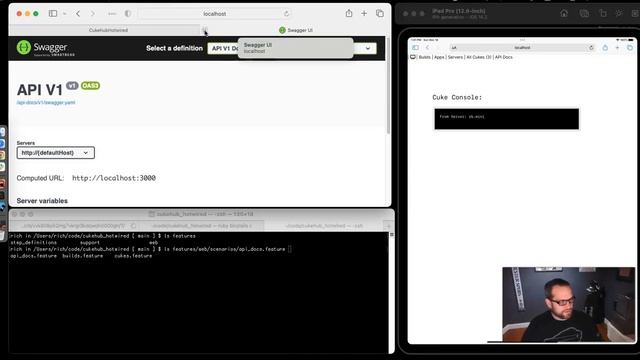Click the privacy shield icon in Safari toolbar

click(x=128, y=13)
